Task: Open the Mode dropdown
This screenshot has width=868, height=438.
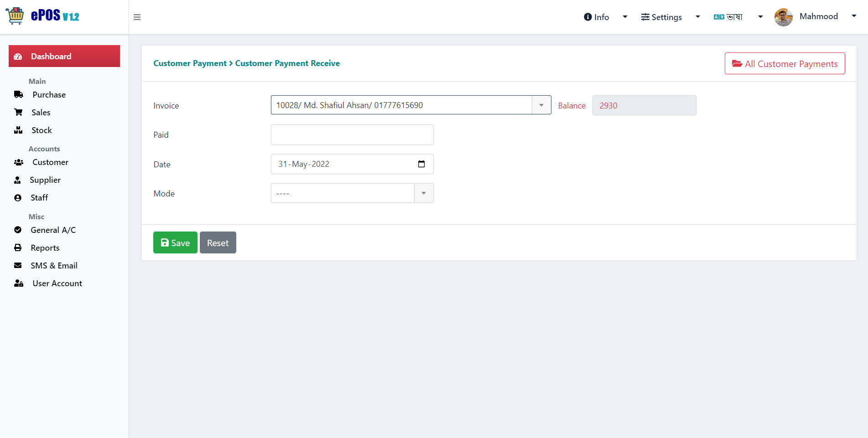Action: pos(352,193)
